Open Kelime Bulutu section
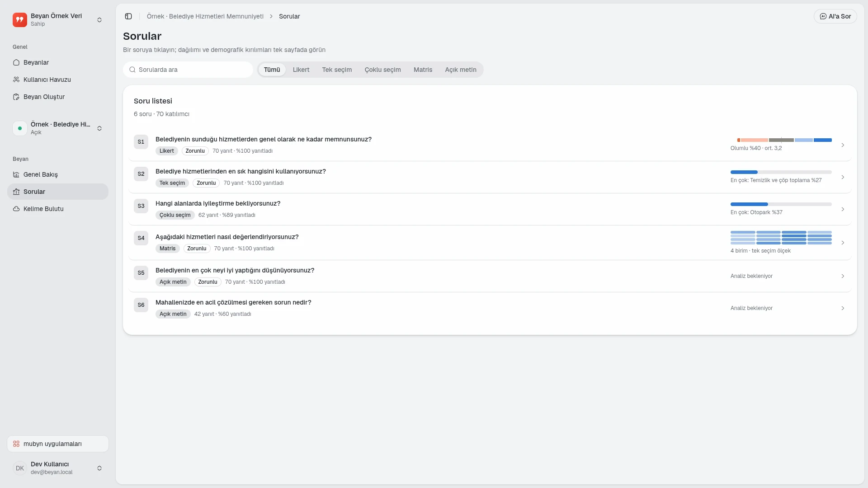The width and height of the screenshot is (868, 488). [58, 209]
